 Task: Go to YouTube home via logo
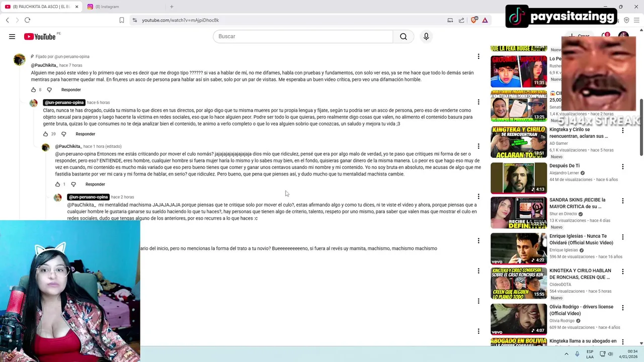(40, 37)
